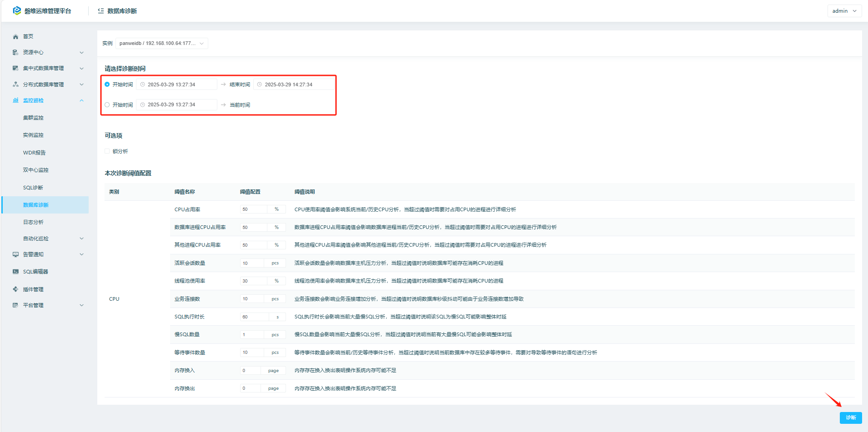Screen dimensions: 868x432
Task: Click the 业务连接数 threshold input
Action: [252, 299]
